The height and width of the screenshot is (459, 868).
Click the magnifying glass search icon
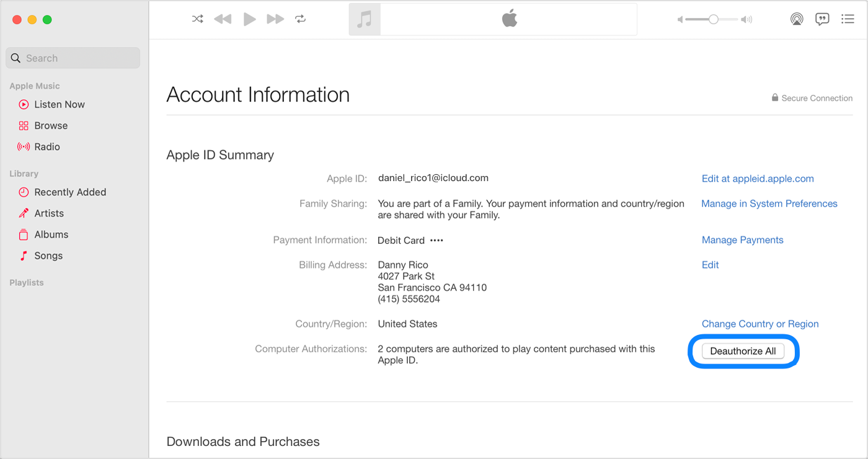click(16, 58)
